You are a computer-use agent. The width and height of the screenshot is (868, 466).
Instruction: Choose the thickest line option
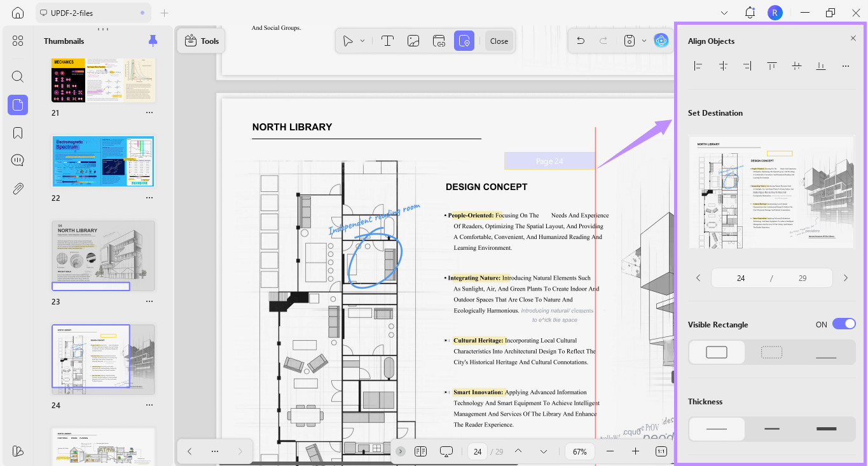tap(826, 429)
